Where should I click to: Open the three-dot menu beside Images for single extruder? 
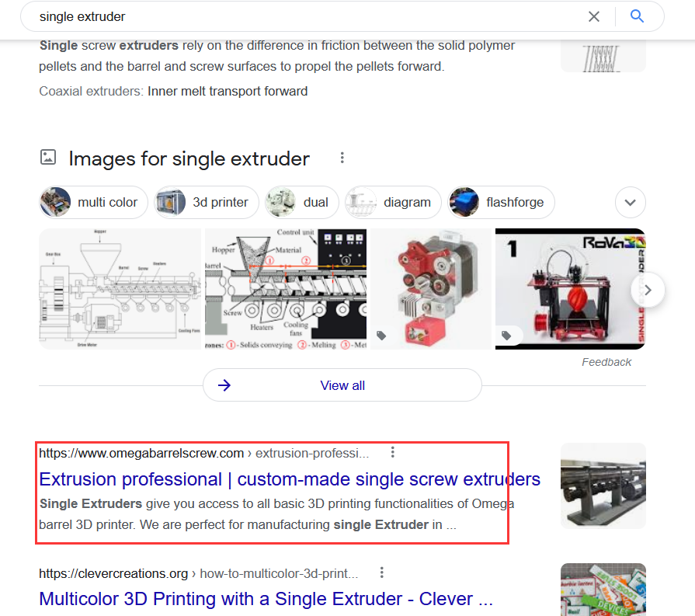[x=342, y=158]
